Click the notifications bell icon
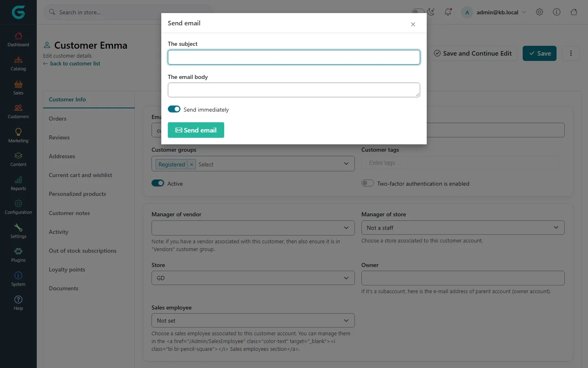This screenshot has height=368, width=588. pyautogui.click(x=448, y=12)
